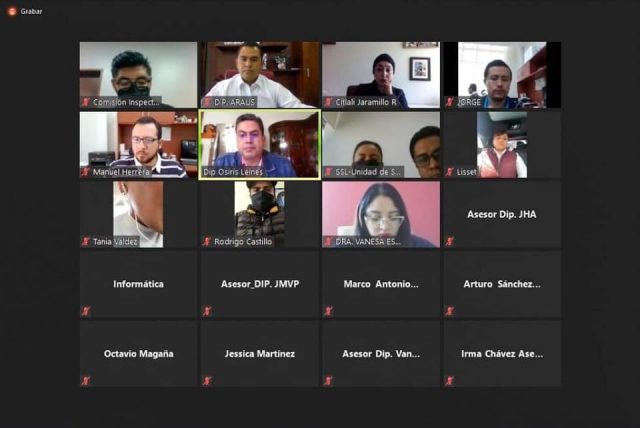
Task: Select the Dip Osiris Leines video tile
Action: point(260,144)
